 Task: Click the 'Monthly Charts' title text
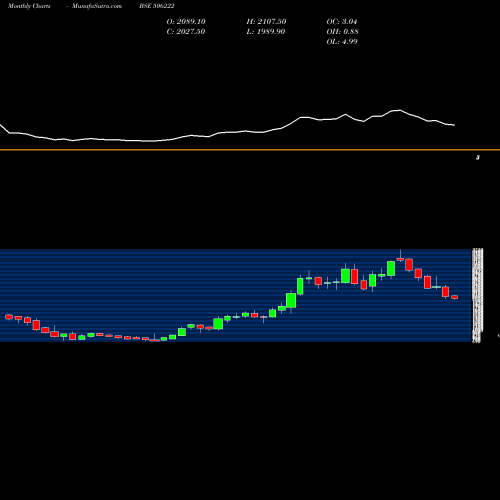(x=29, y=6)
